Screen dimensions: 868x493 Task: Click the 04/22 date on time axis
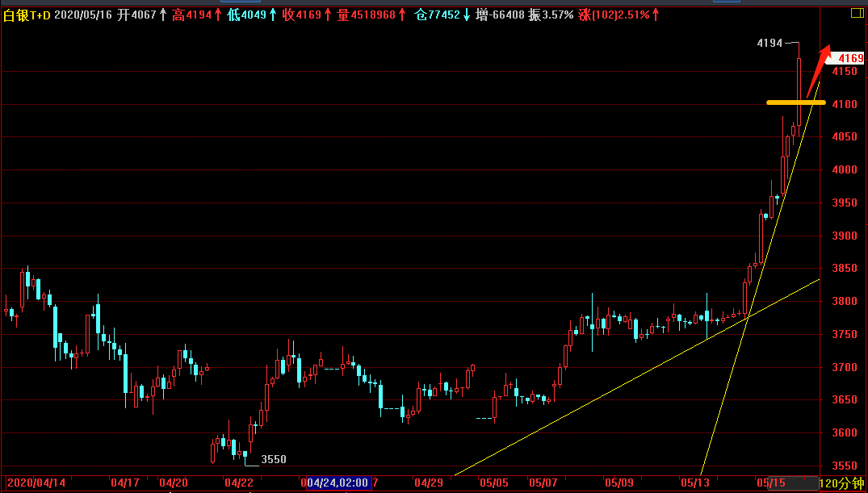[x=239, y=483]
